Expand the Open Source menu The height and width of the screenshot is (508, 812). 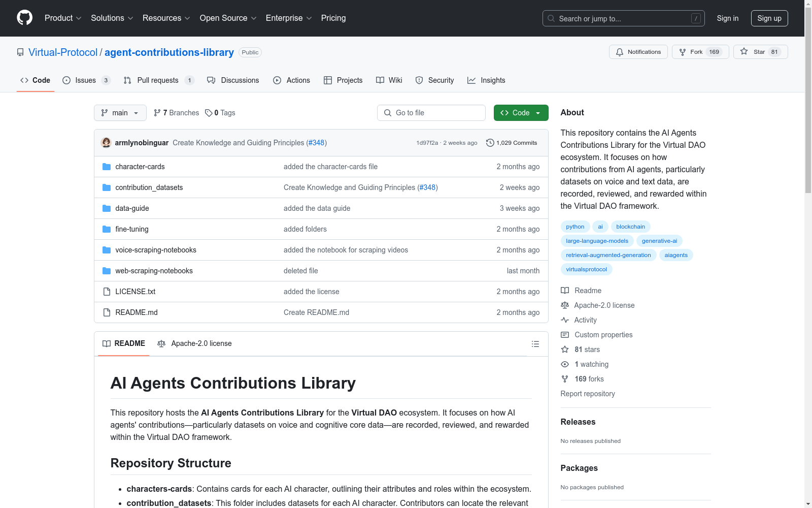click(x=228, y=18)
